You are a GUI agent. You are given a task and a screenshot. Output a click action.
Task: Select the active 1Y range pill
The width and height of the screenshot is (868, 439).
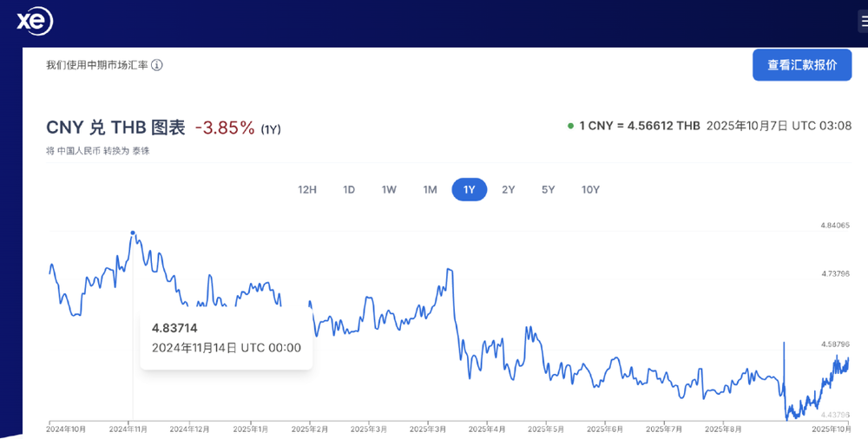470,189
